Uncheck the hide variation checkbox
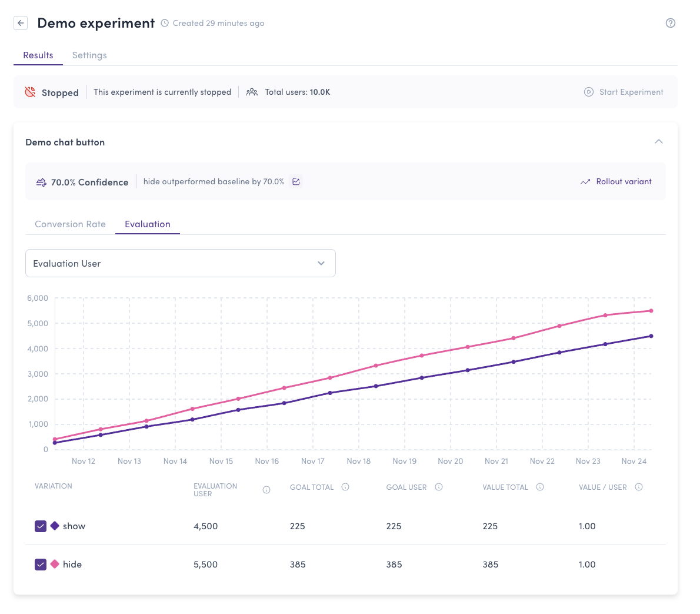Image resolution: width=700 pixels, height=614 pixels. tap(40, 564)
